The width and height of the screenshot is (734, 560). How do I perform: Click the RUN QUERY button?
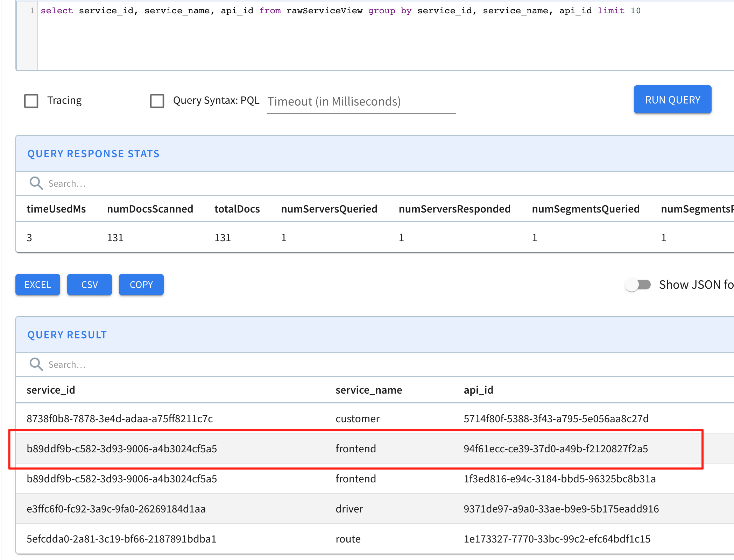pyautogui.click(x=672, y=99)
